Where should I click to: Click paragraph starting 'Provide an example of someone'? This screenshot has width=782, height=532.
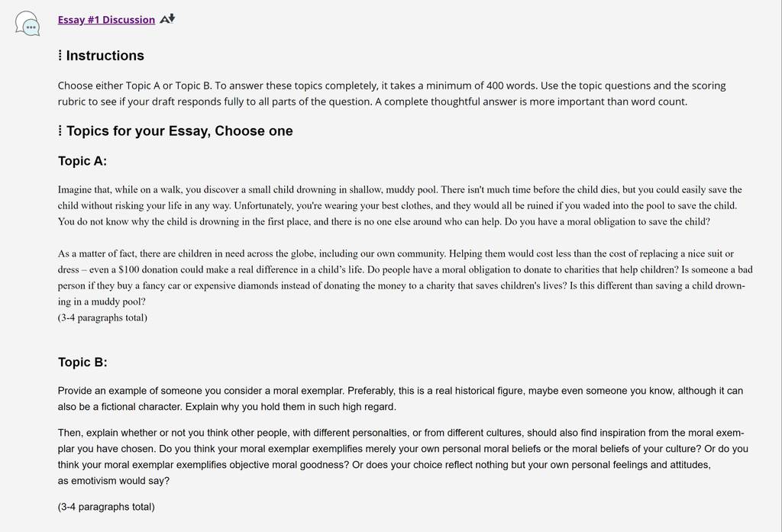point(400,398)
